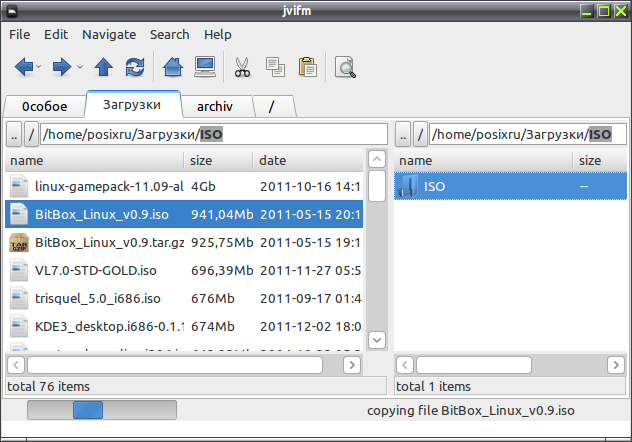The image size is (632, 442).
Task: Open the Computer icon in toolbar
Action: pyautogui.click(x=205, y=66)
